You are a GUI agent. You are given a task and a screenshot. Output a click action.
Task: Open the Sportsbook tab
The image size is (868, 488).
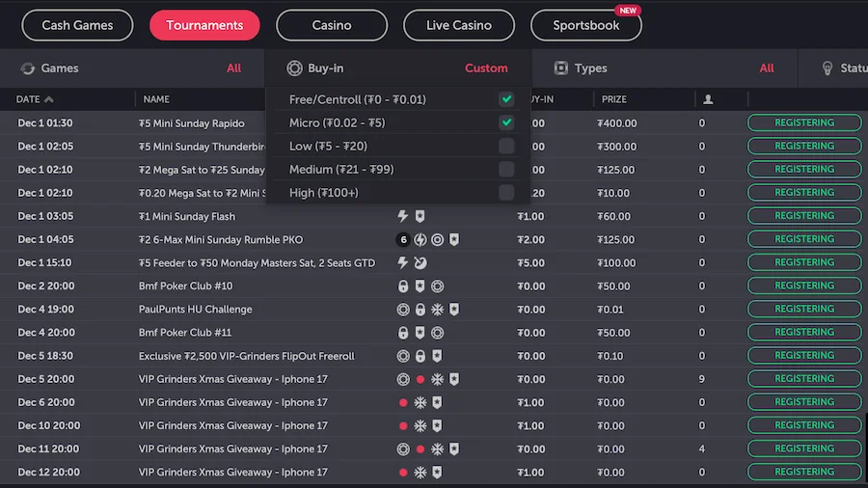click(x=585, y=25)
